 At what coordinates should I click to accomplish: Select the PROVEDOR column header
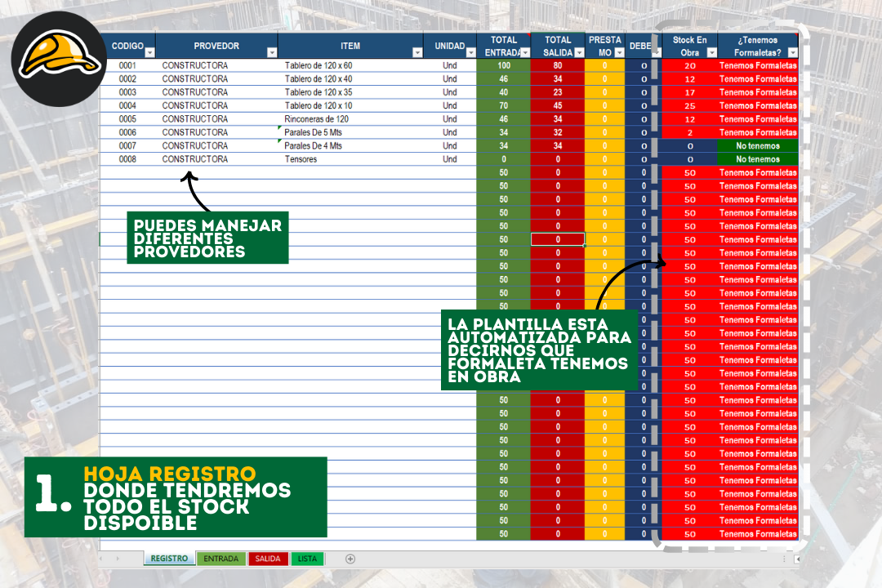(x=216, y=46)
